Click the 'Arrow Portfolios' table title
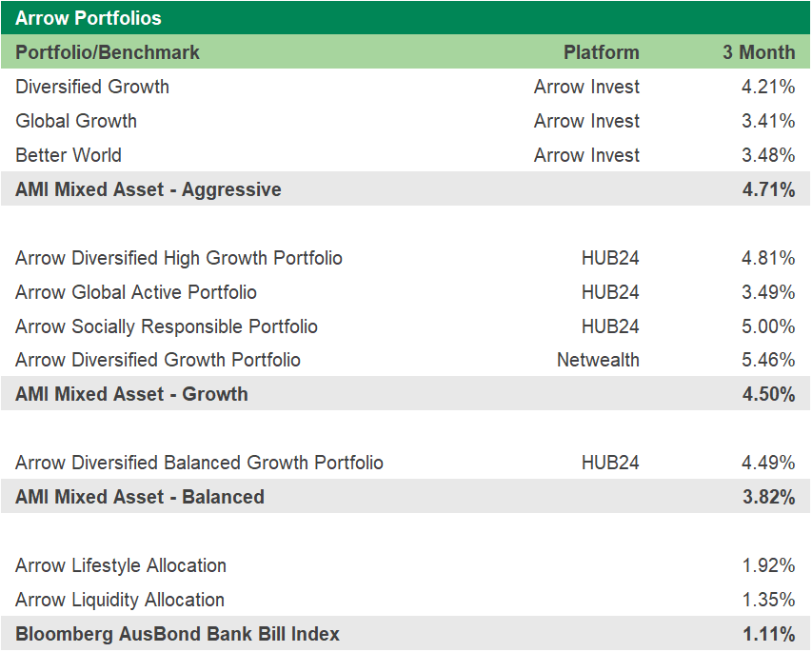Viewport: 812px width, 652px height. (x=88, y=18)
